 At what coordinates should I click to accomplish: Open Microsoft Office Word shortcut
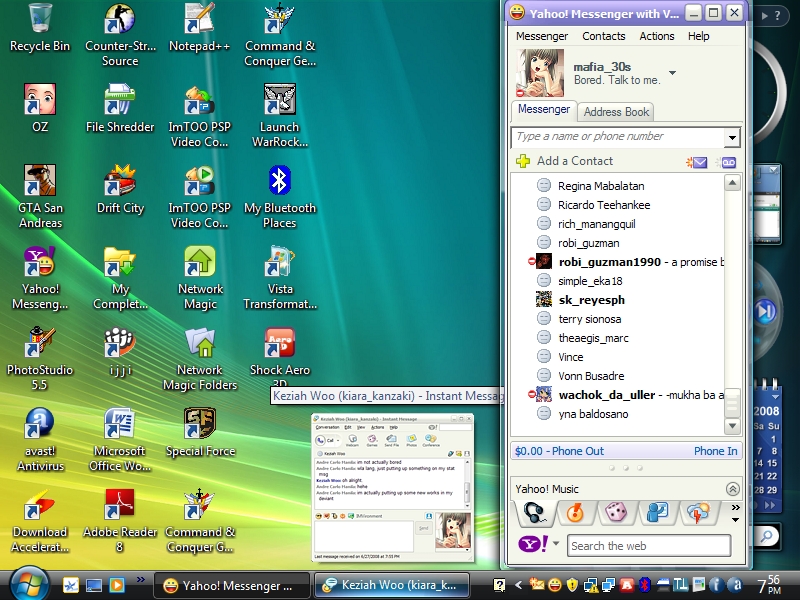coord(120,424)
